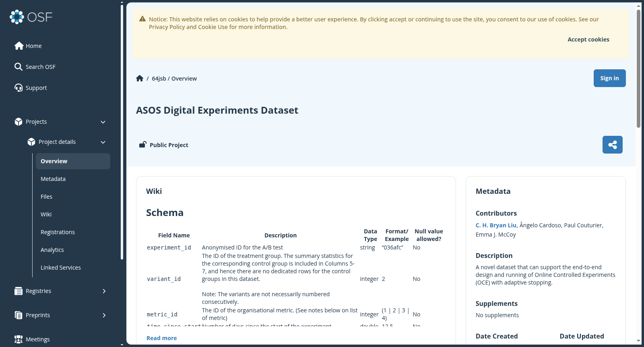Open Search OSF page

(41, 67)
